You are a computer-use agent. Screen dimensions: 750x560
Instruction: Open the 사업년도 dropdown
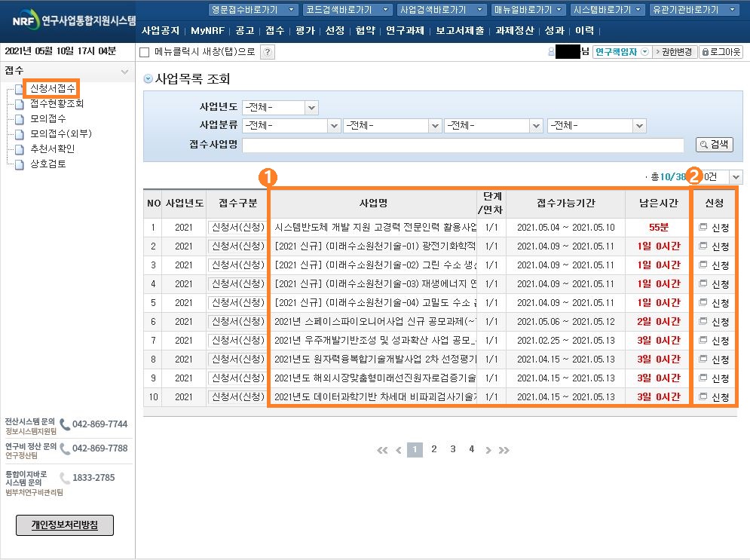[x=280, y=108]
